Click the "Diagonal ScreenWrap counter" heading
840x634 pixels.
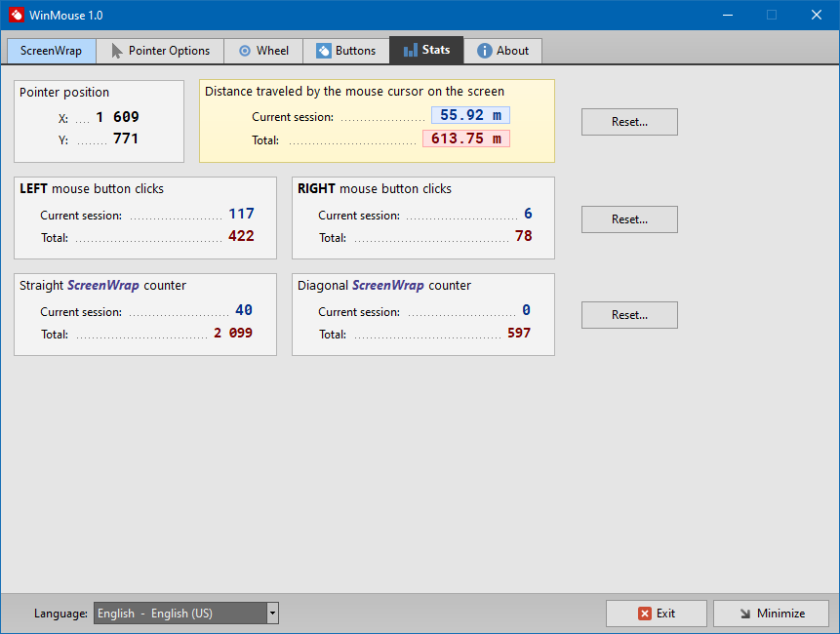(x=384, y=286)
